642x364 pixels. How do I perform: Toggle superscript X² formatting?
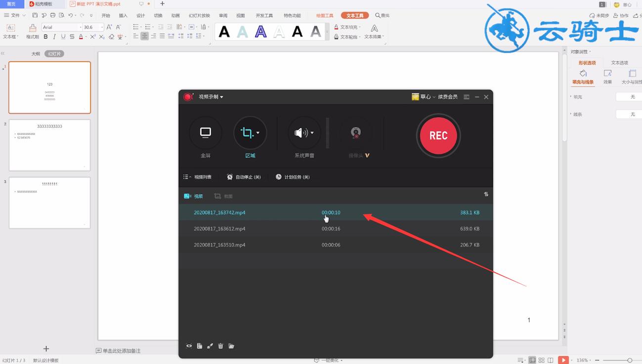tap(92, 37)
